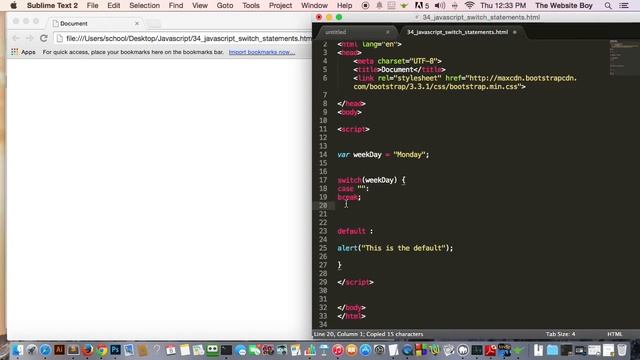Close the Document tab in Chrome
The height and width of the screenshot is (360, 640).
pyautogui.click(x=137, y=24)
